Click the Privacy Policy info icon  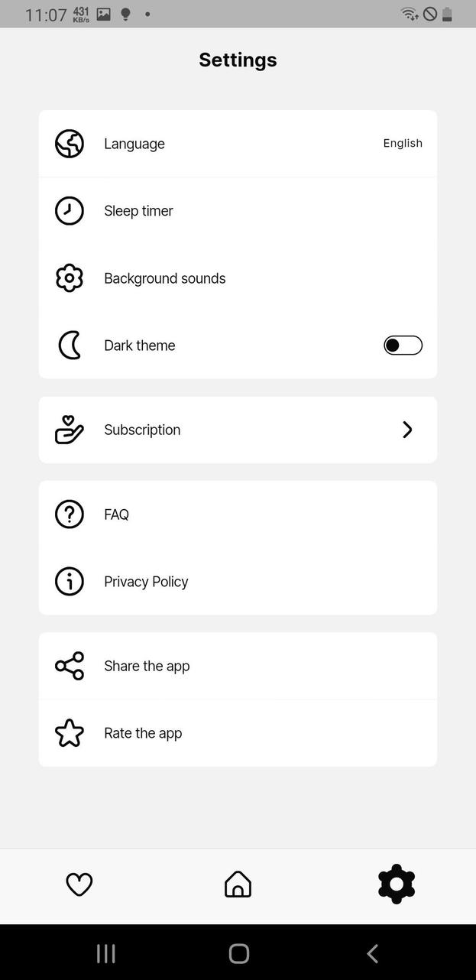click(x=70, y=581)
